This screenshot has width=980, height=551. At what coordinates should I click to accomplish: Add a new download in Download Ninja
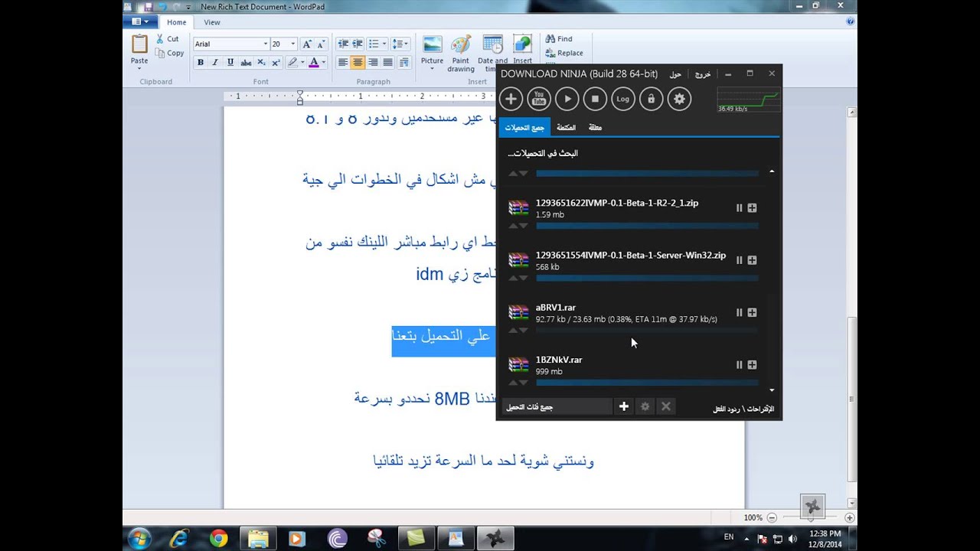click(x=511, y=99)
